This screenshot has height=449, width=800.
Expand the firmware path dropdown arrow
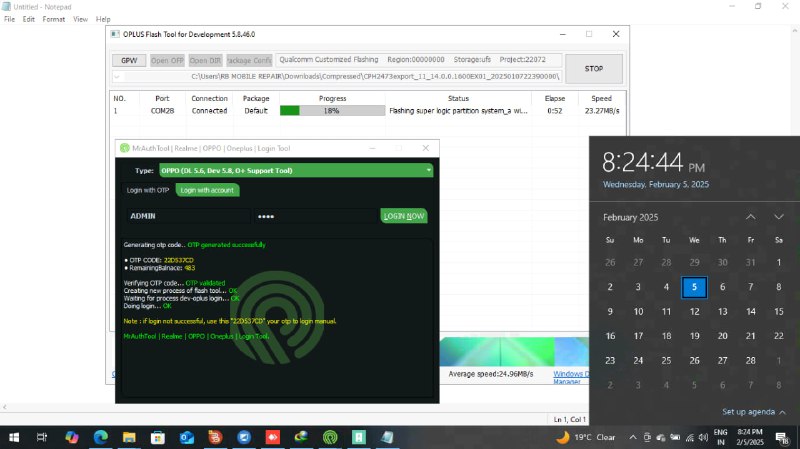click(x=117, y=77)
